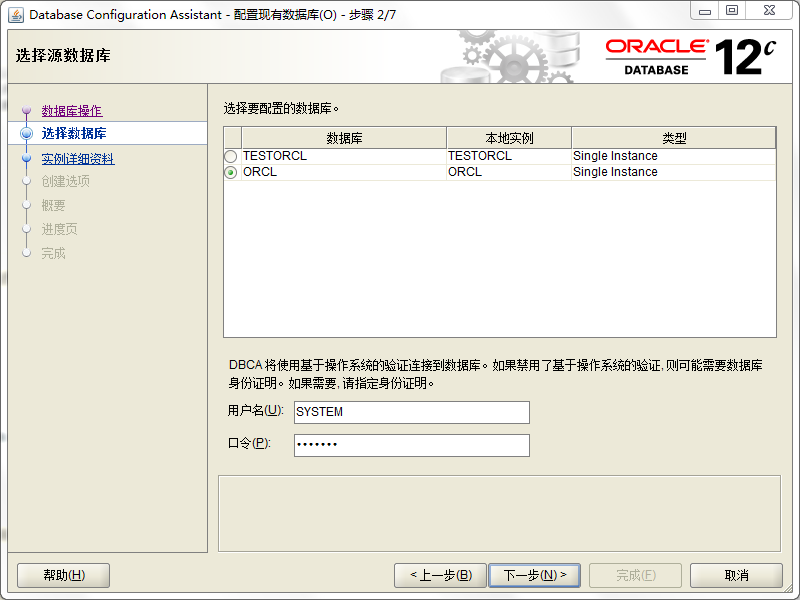Click the 数据库操作 step link
The height and width of the screenshot is (600, 800).
click(x=72, y=111)
